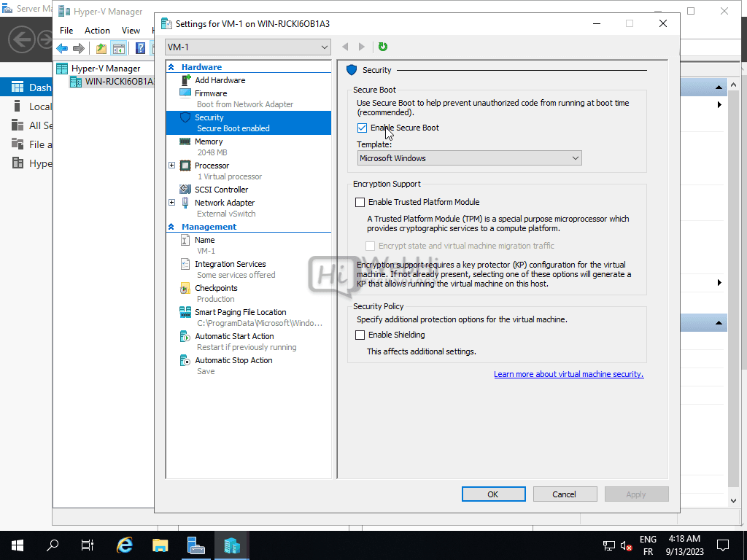Viewport: 747px width, 560px height.
Task: Expand the Processor tree node
Action: pyautogui.click(x=171, y=166)
